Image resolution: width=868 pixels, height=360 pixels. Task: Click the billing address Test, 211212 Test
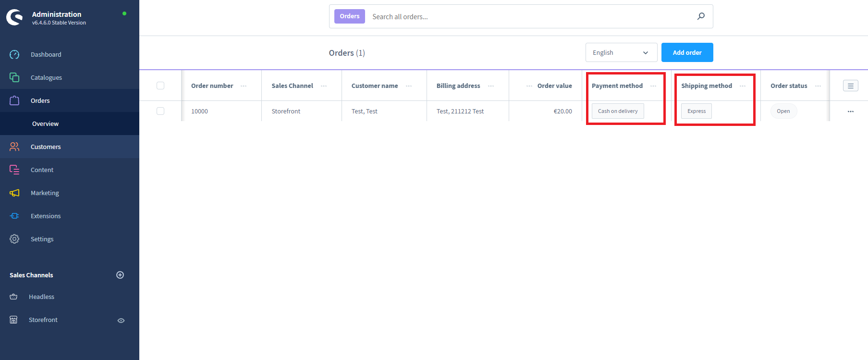coord(460,111)
